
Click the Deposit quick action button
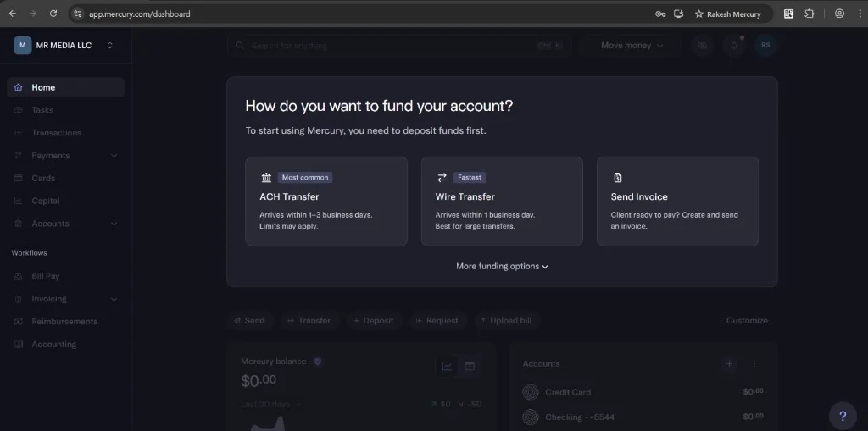pos(374,320)
